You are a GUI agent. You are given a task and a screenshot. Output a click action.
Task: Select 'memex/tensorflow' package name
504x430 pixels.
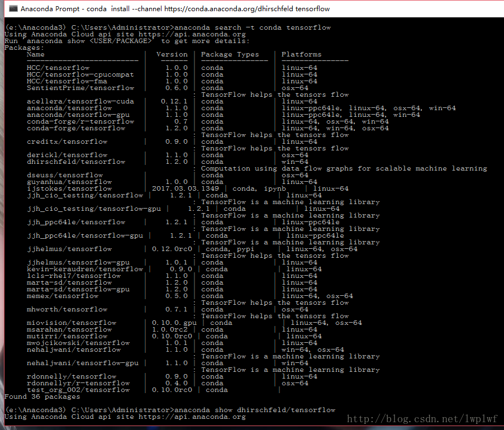click(x=63, y=296)
